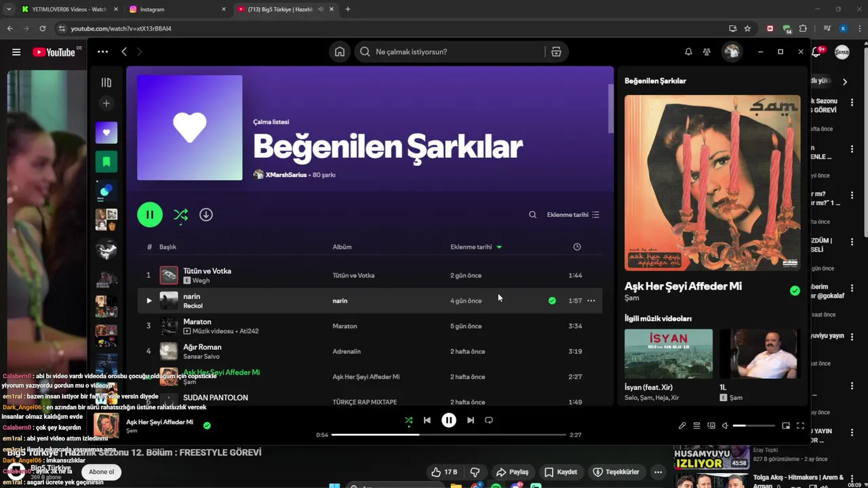The image size is (868, 488).
Task: Sort by 'Albüm' column header
Action: (x=342, y=247)
